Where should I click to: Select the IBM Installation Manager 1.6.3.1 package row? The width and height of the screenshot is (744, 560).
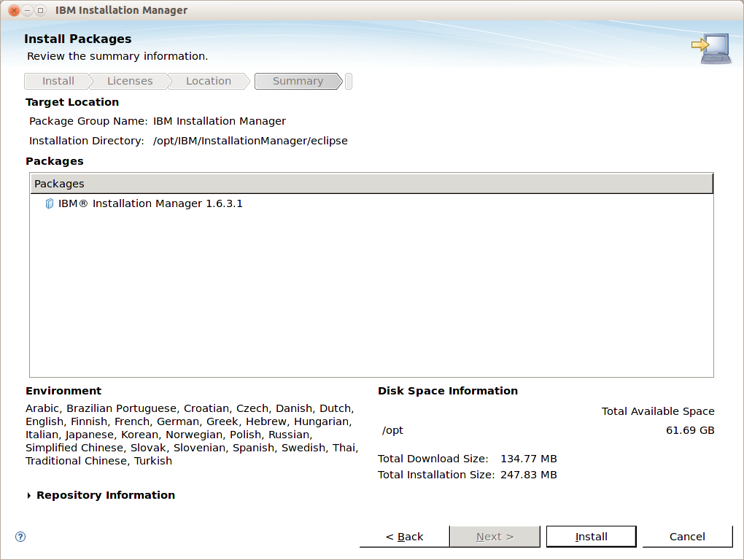point(150,203)
